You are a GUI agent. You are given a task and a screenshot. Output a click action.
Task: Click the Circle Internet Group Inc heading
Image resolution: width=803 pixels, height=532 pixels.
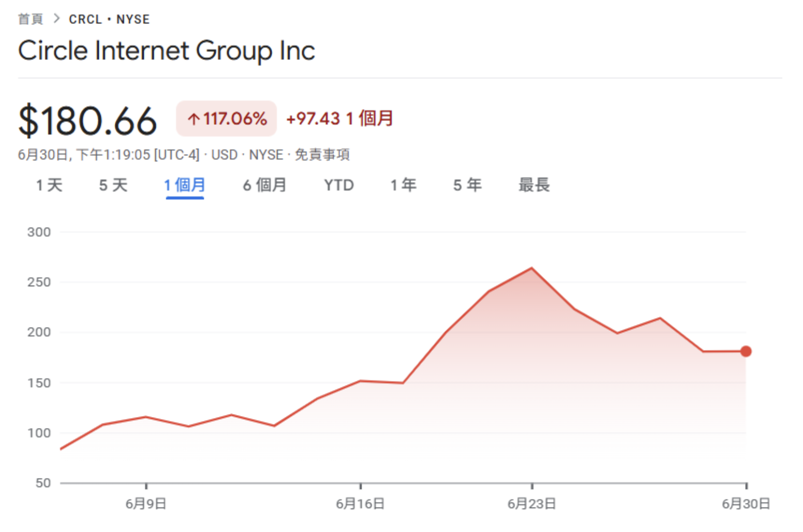click(x=167, y=51)
